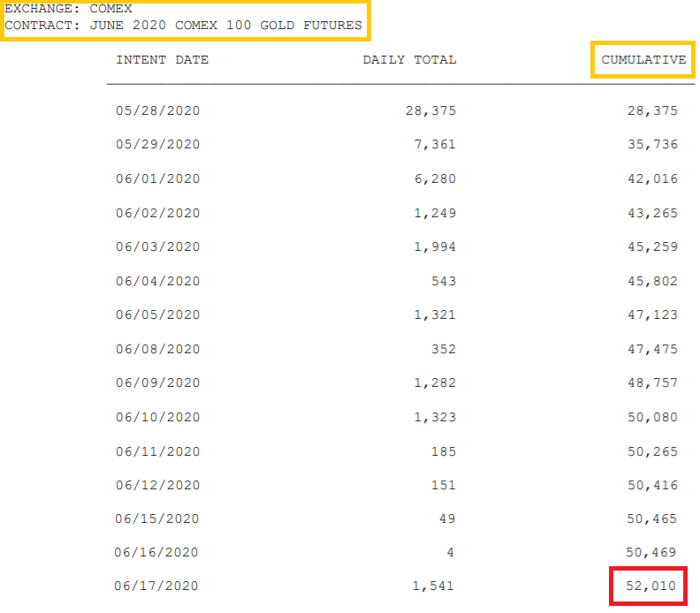Select the date 06/12/2020

[x=157, y=485]
